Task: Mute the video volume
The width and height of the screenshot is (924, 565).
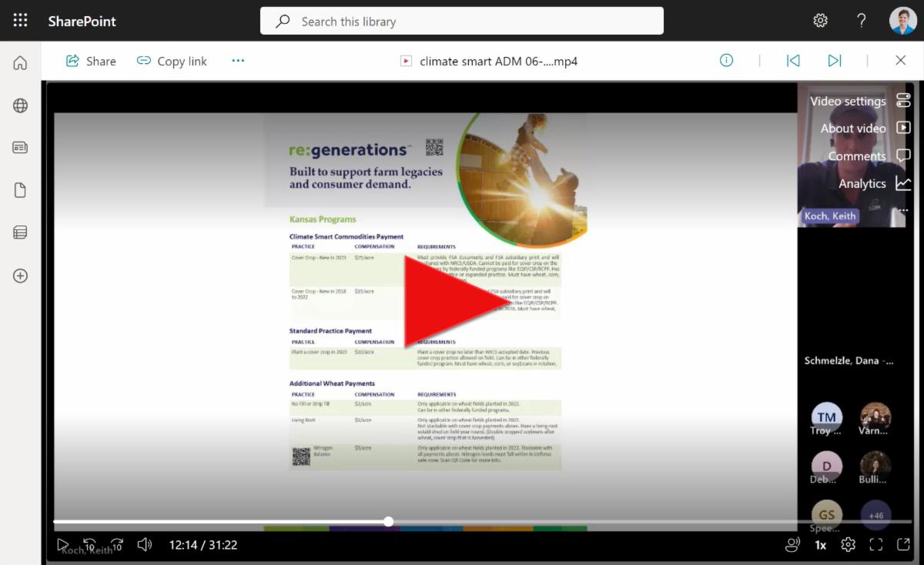Action: point(144,545)
